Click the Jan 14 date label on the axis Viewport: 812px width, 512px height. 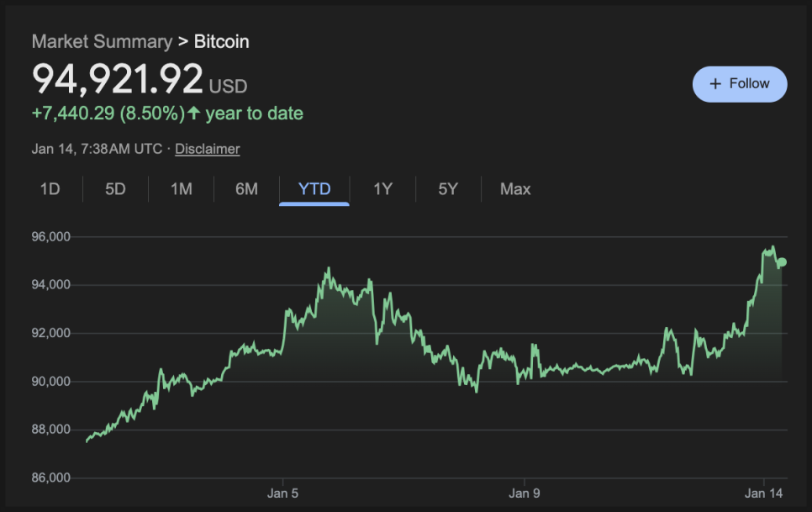[763, 493]
